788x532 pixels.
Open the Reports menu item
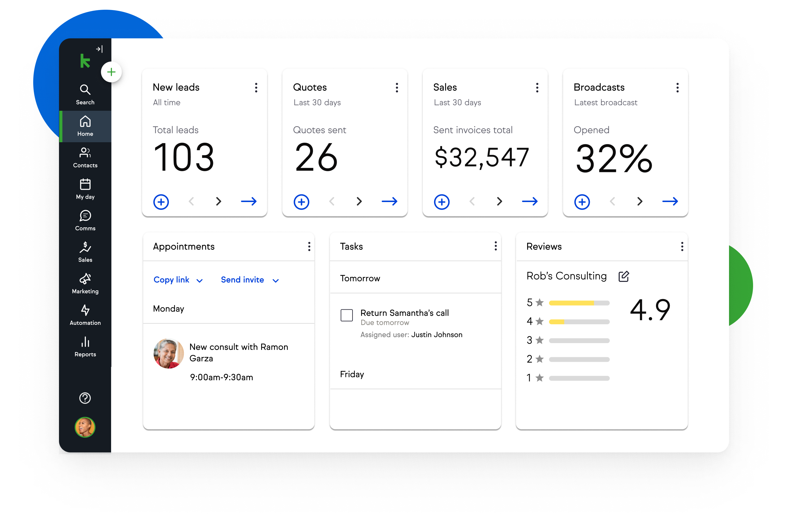click(x=85, y=346)
